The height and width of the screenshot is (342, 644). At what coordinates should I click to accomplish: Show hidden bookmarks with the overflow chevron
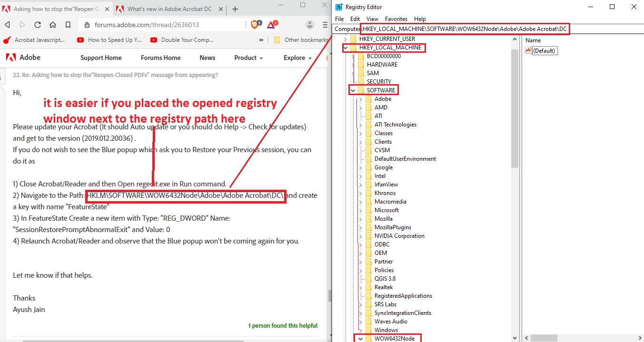click(x=261, y=40)
